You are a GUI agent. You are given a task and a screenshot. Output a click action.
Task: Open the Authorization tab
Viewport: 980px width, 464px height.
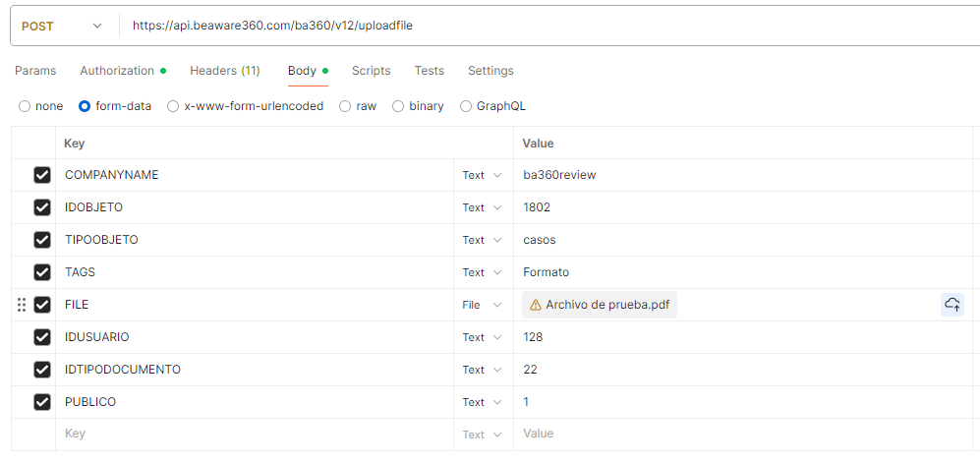tap(122, 71)
